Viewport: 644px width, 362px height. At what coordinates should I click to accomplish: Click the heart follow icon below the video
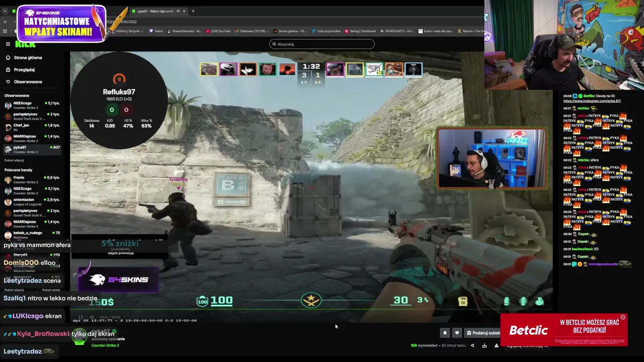click(457, 333)
